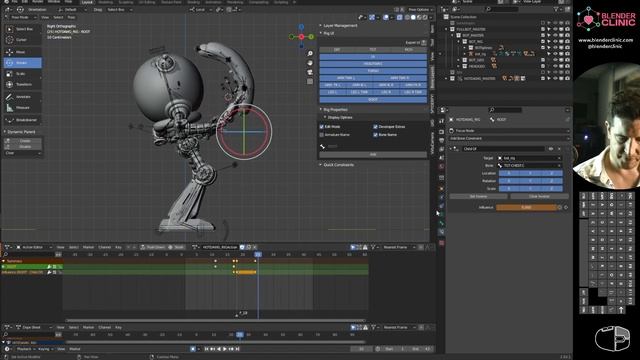This screenshot has height=360, width=640.
Task: Collapse the Dynamic Parent panel
Action: 5,132
